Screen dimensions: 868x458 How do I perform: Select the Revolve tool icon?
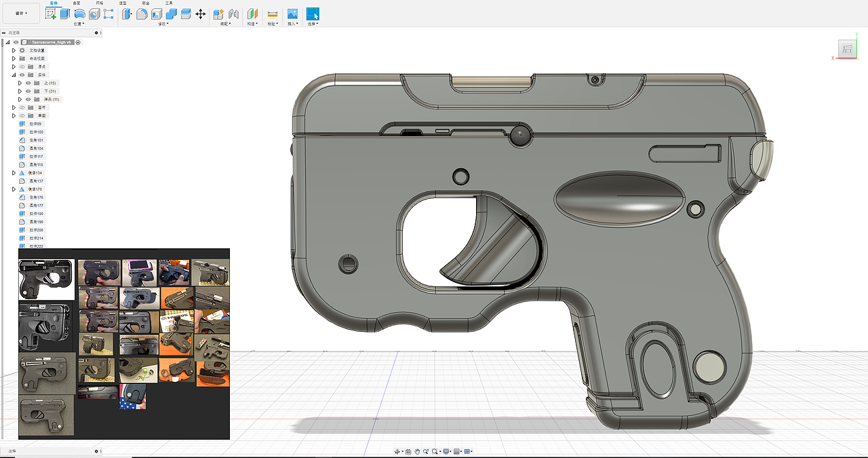point(79,14)
